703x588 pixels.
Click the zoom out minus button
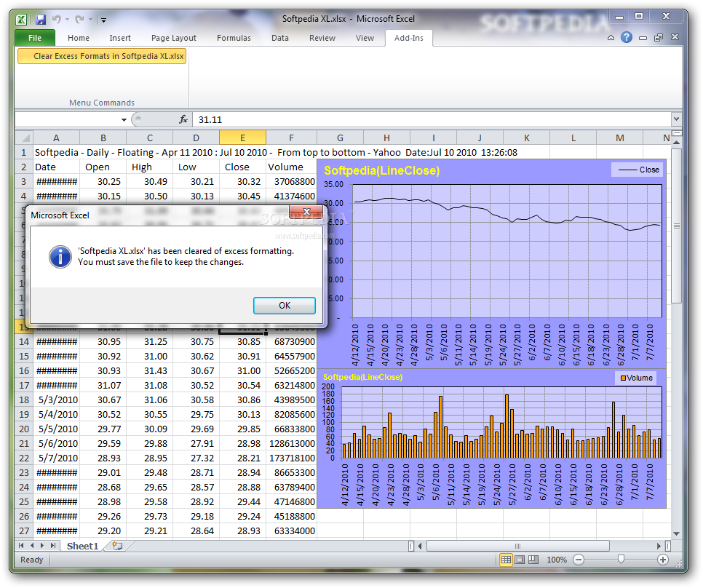[x=579, y=560]
